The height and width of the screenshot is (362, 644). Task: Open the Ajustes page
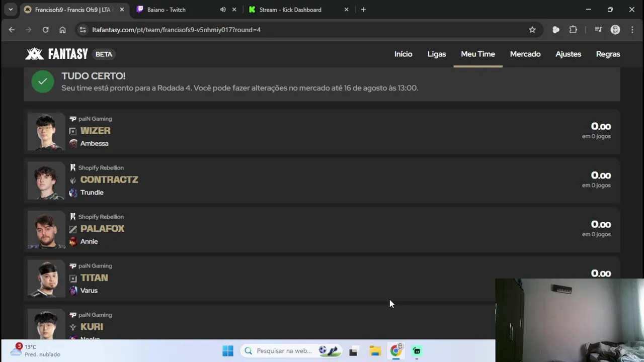tap(568, 54)
